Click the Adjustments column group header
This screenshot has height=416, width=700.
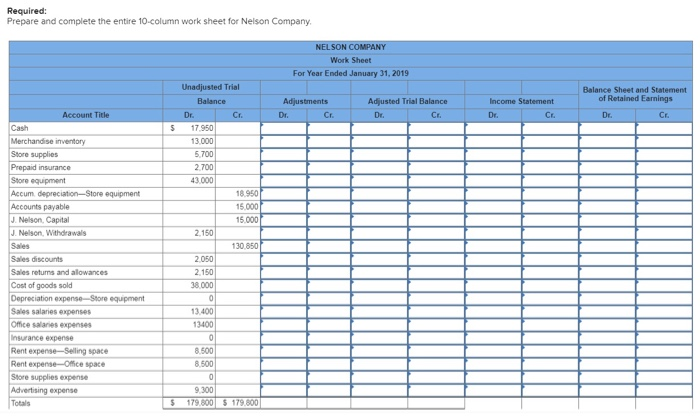305,101
